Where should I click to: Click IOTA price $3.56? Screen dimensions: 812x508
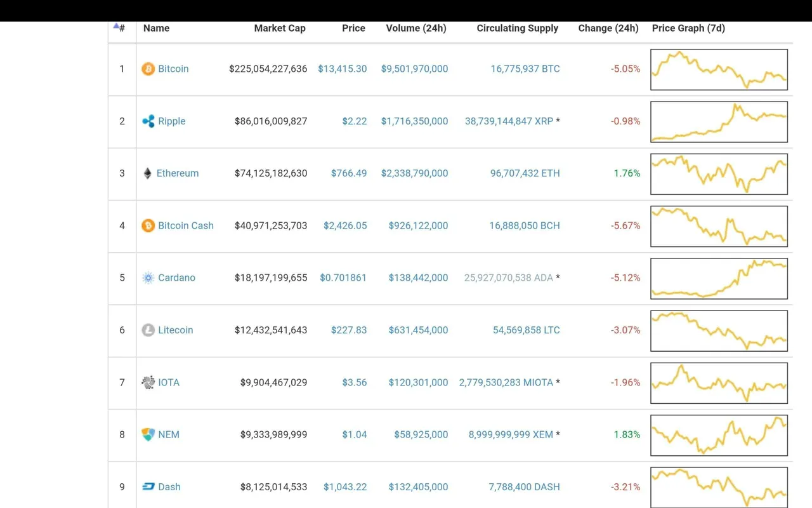pyautogui.click(x=355, y=382)
